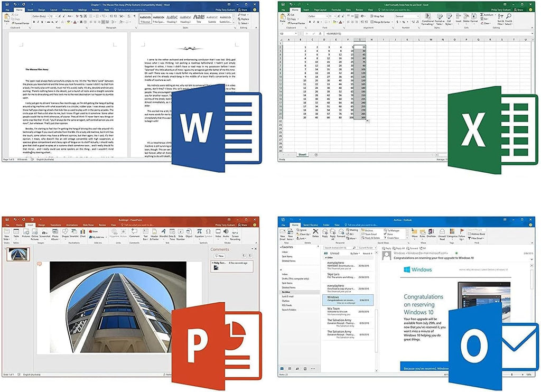541x392 pixels.
Task: Select the Archive folder in Outlook
Action: click(x=286, y=292)
